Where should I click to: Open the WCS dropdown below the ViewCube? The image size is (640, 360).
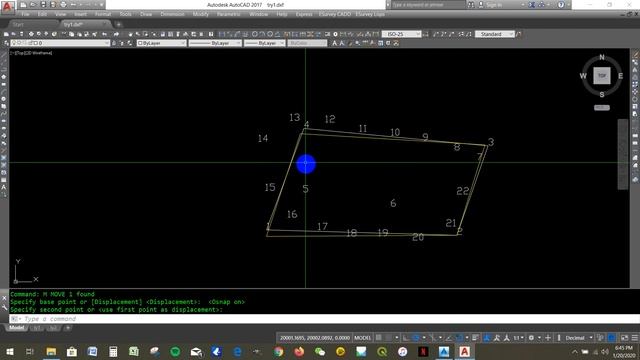(x=602, y=108)
